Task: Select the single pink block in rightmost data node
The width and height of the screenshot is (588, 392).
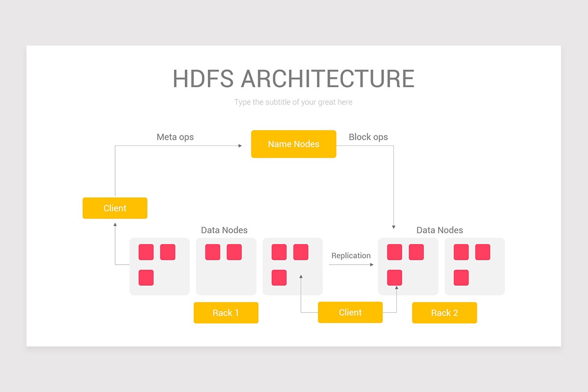Action: click(461, 278)
